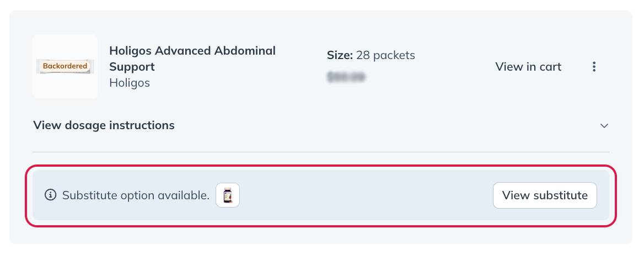This screenshot has width=644, height=255.
Task: Click the word "Support" in product name
Action: tap(132, 67)
